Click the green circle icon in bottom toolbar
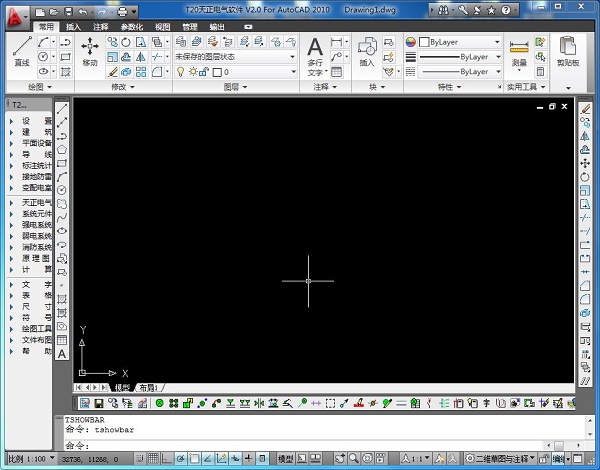This screenshot has height=470, width=600. pyautogui.click(x=160, y=403)
